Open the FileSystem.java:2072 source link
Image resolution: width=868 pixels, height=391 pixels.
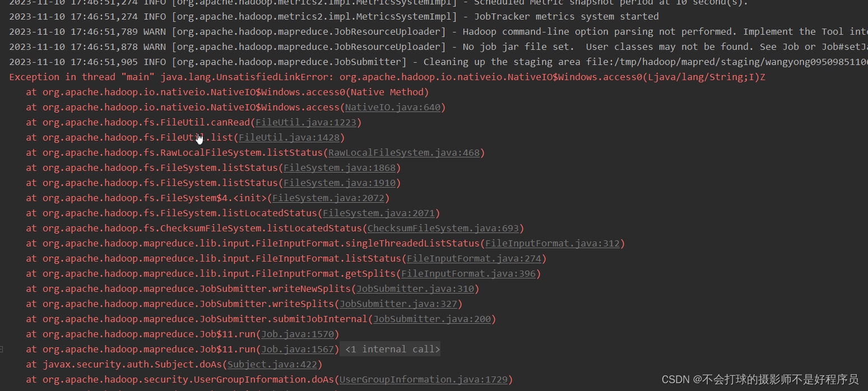tap(329, 198)
